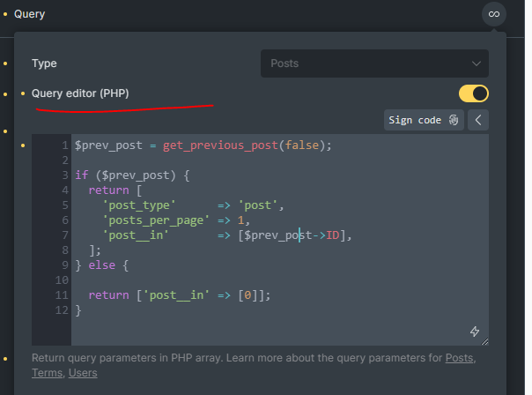Click the Query section heading
Screen dimensions: 532x395
point(29,14)
